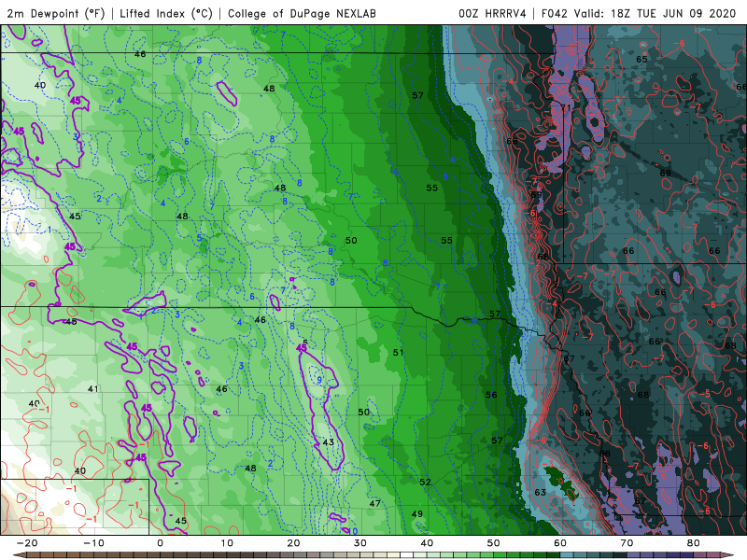Click the blue lifted index label 10
747x560 pixels.
(353, 531)
